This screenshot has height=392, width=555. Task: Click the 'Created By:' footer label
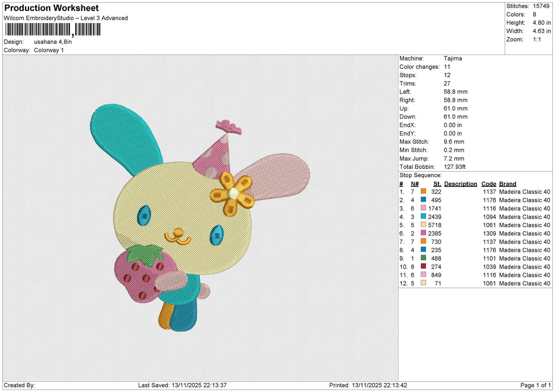(19, 386)
